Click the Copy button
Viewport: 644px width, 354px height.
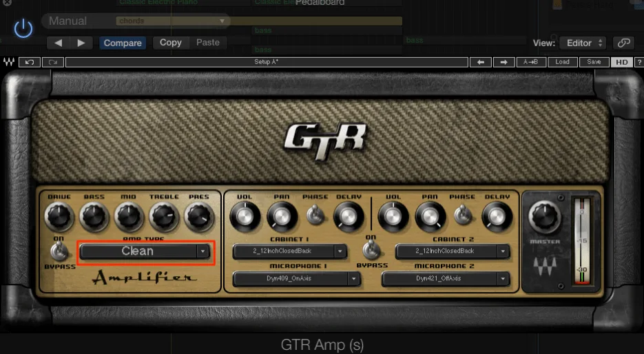(170, 43)
